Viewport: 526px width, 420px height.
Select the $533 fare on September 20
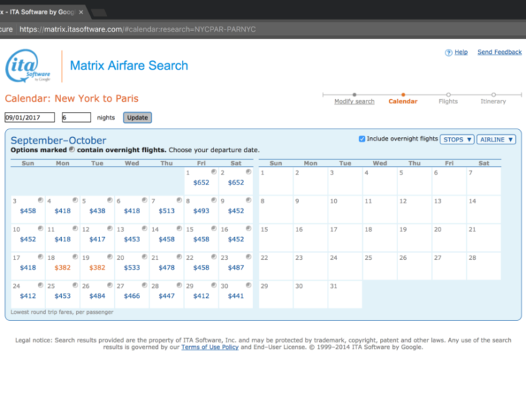131,268
